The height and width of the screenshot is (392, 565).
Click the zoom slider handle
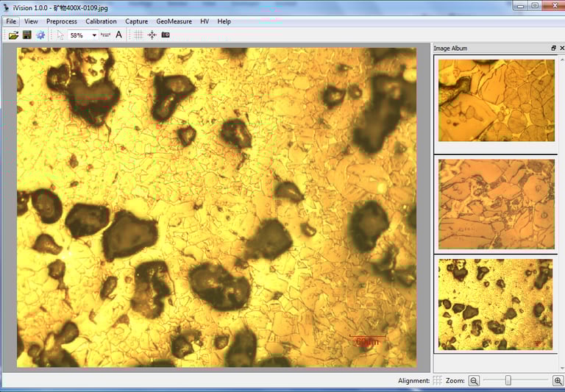(508, 380)
